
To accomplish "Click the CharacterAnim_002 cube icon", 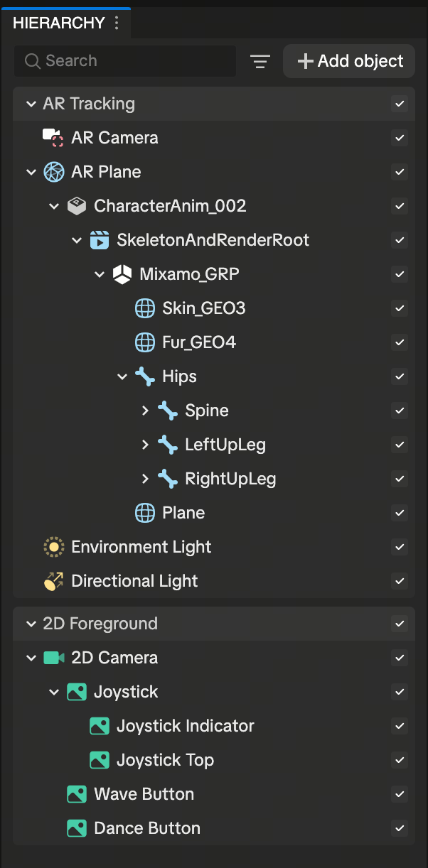I will pos(76,206).
